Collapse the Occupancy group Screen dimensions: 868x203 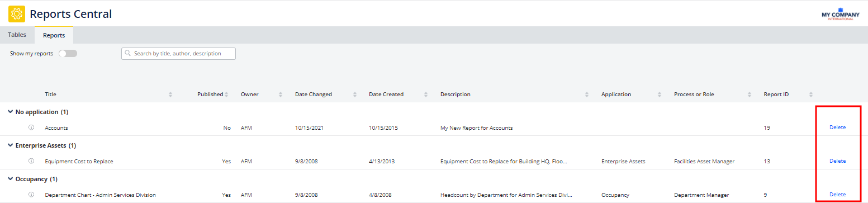tap(10, 179)
